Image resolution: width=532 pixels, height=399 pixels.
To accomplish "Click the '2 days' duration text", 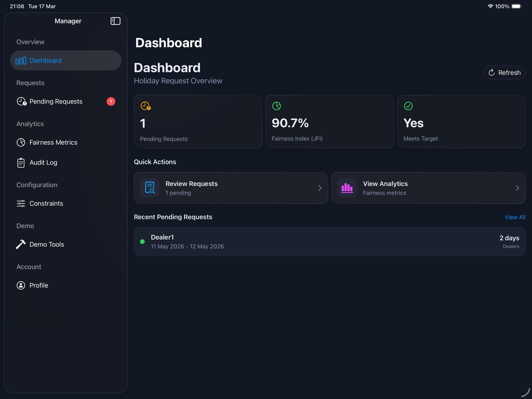I will pyautogui.click(x=509, y=238).
